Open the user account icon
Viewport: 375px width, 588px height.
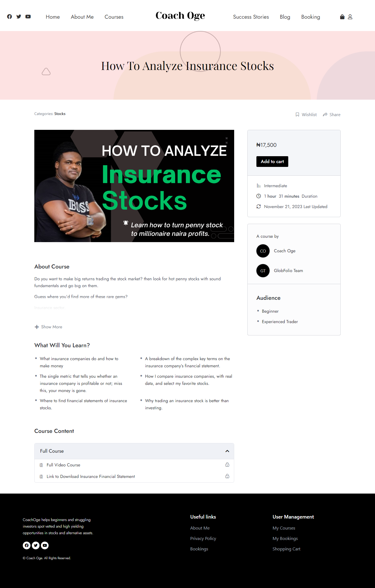(350, 16)
